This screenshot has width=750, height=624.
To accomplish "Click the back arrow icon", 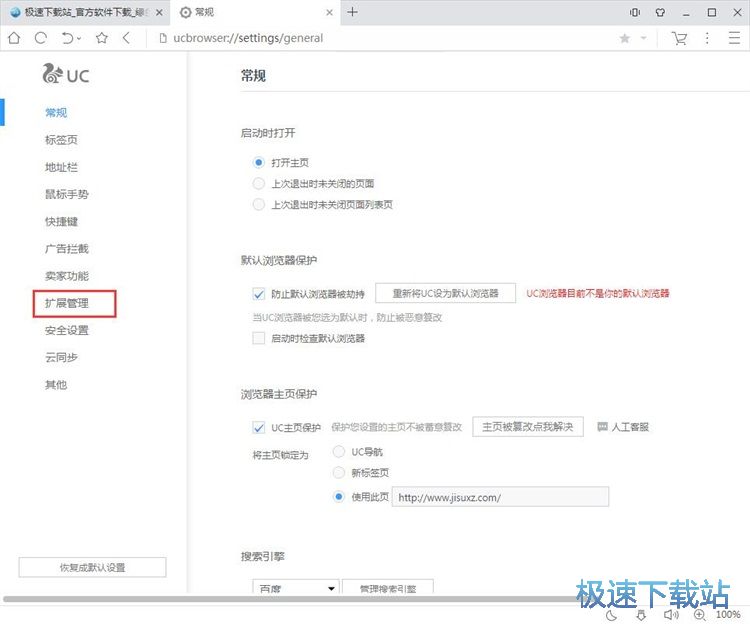I will (126, 38).
